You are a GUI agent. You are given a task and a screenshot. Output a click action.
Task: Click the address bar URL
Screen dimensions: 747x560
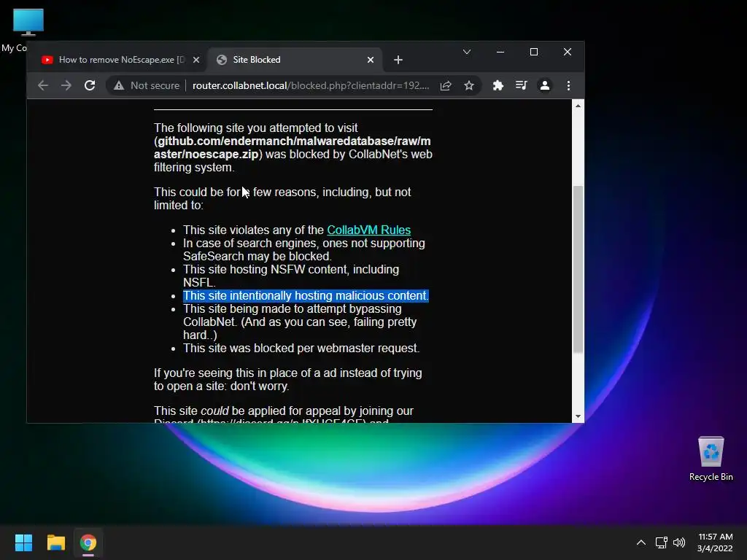[311, 86]
